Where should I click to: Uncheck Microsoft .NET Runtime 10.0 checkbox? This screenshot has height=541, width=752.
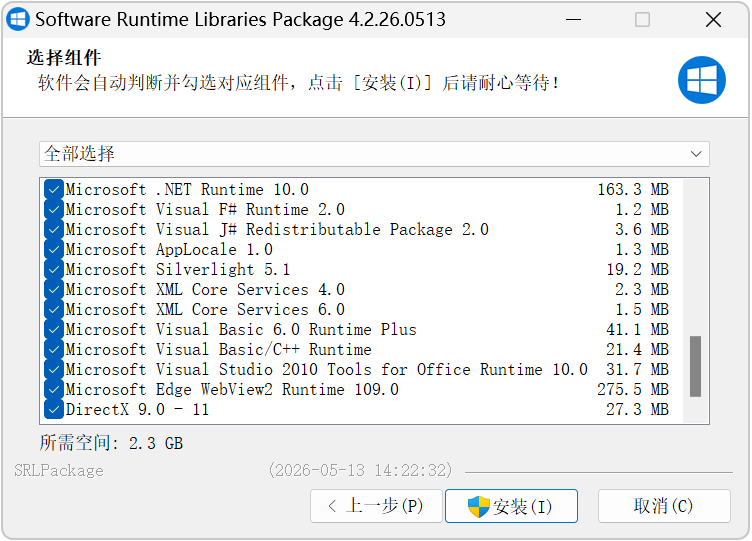click(x=54, y=189)
